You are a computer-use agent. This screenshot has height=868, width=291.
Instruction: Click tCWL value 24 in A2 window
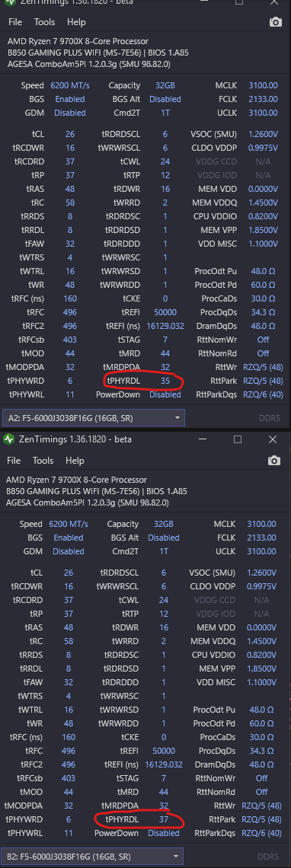pyautogui.click(x=165, y=161)
